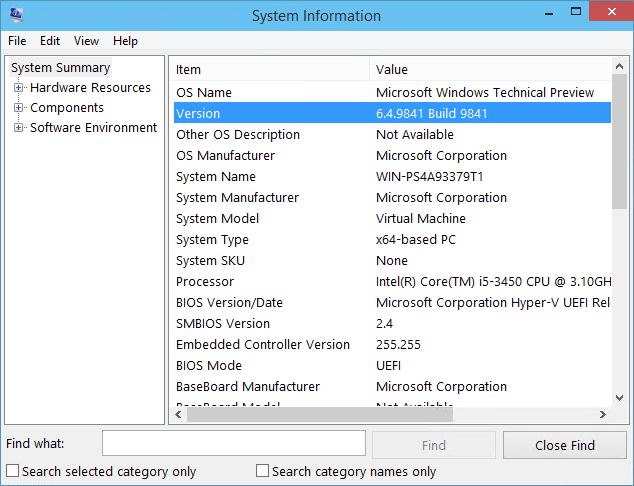Open the Help menu
Screen dimensions: 634x486
[x=125, y=41]
